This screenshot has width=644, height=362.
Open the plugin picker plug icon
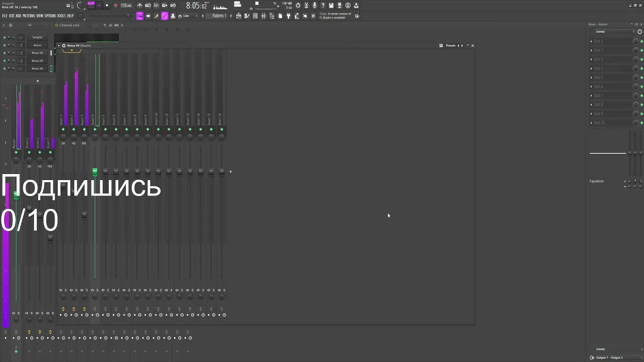coord(288,16)
